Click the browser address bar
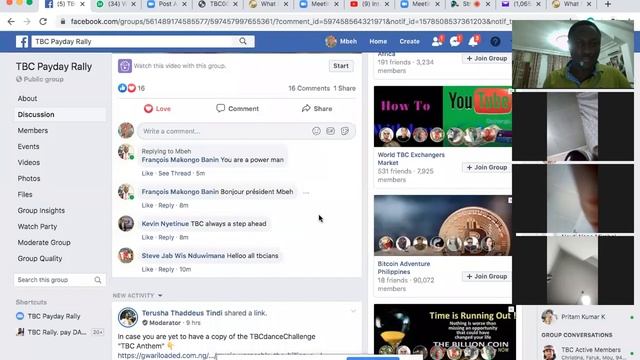 286,21
